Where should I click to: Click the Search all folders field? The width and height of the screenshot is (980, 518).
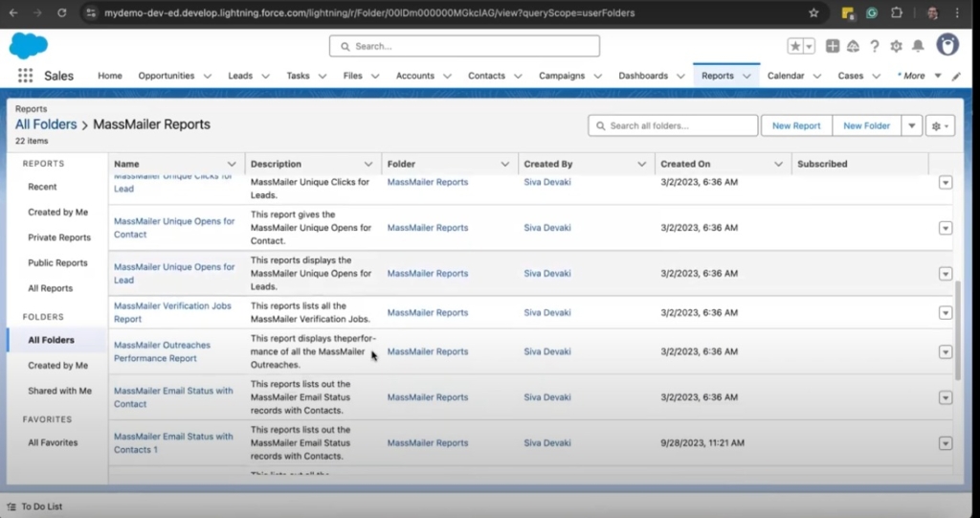(x=673, y=125)
